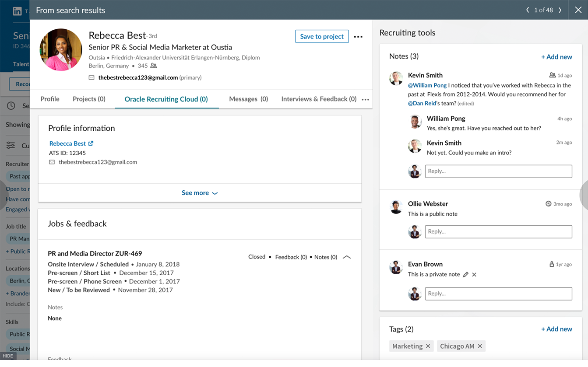Click the Reply field under Kevin Smith's note

point(498,171)
